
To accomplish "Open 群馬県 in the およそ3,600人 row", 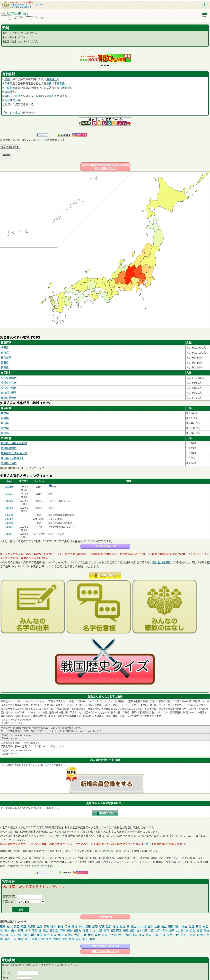I will tap(5, 367).
